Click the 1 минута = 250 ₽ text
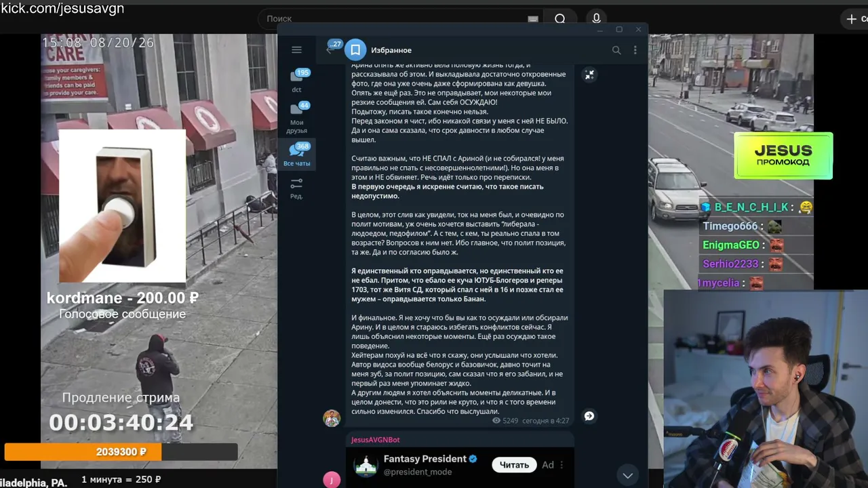 coord(121,479)
